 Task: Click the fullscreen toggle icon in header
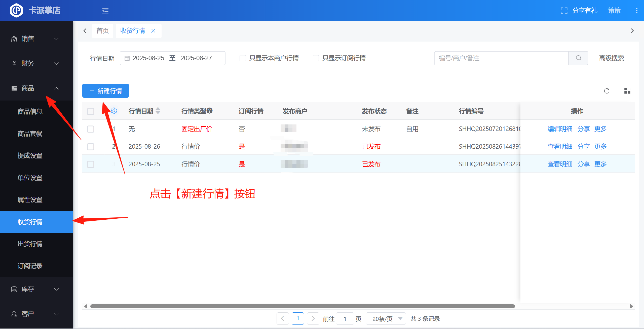[564, 11]
